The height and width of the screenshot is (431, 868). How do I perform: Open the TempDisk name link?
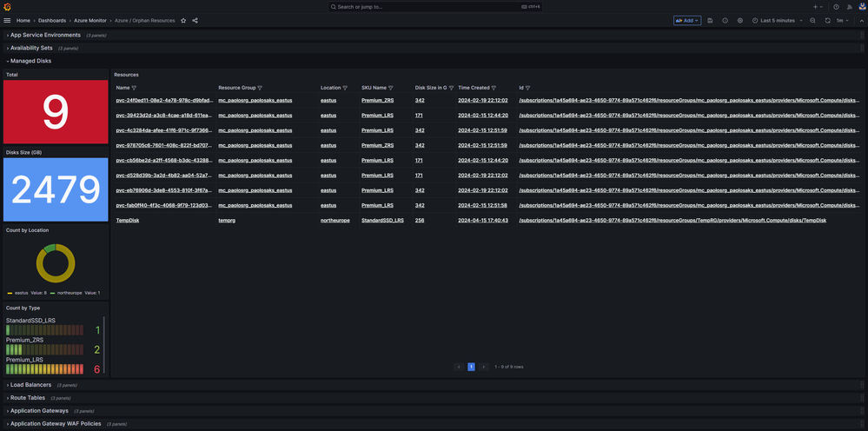127,220
